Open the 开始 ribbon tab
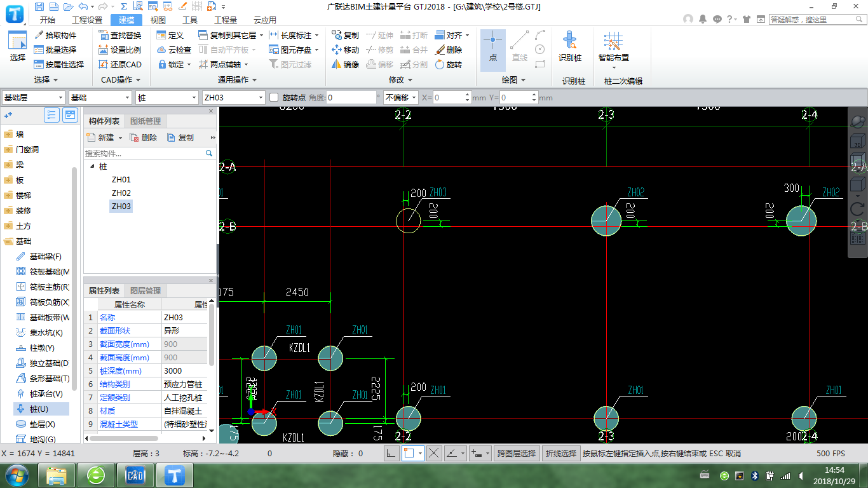The height and width of the screenshot is (488, 868). 47,20
